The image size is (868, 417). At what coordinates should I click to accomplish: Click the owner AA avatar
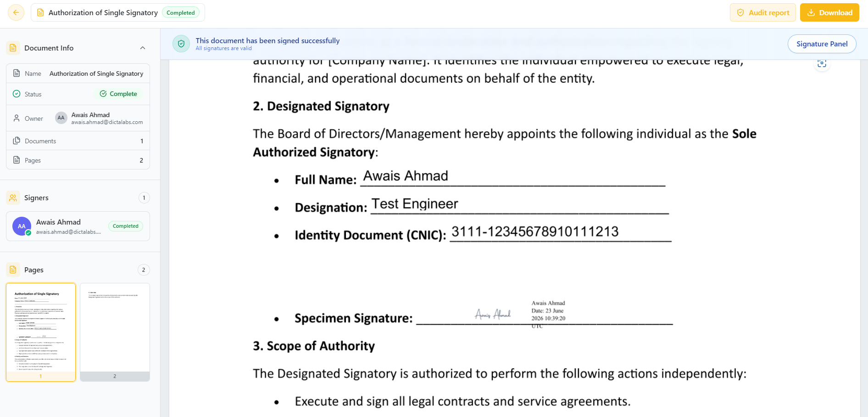click(x=61, y=118)
